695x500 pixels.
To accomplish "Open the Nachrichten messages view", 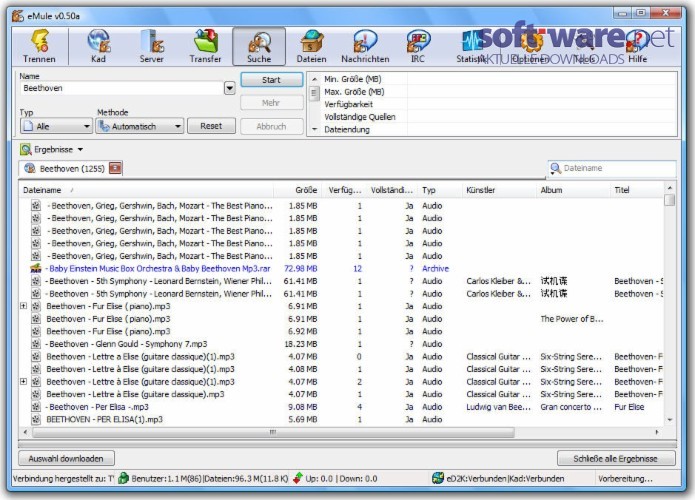I will click(365, 46).
